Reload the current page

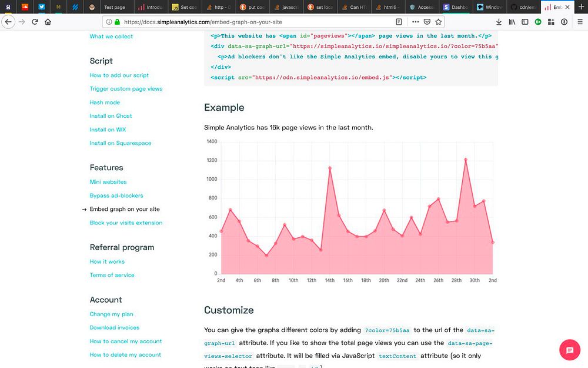tap(35, 22)
